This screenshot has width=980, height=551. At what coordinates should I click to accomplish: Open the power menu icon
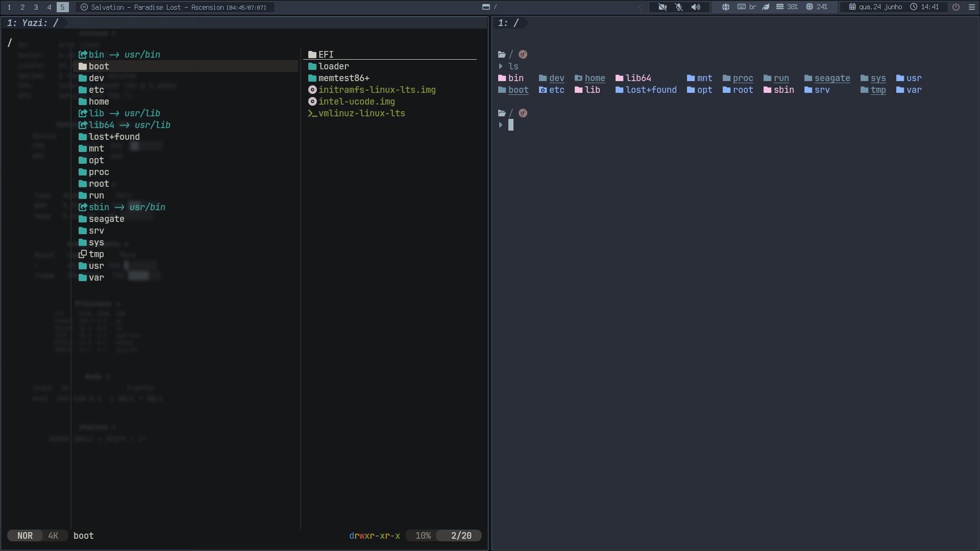[x=956, y=7]
